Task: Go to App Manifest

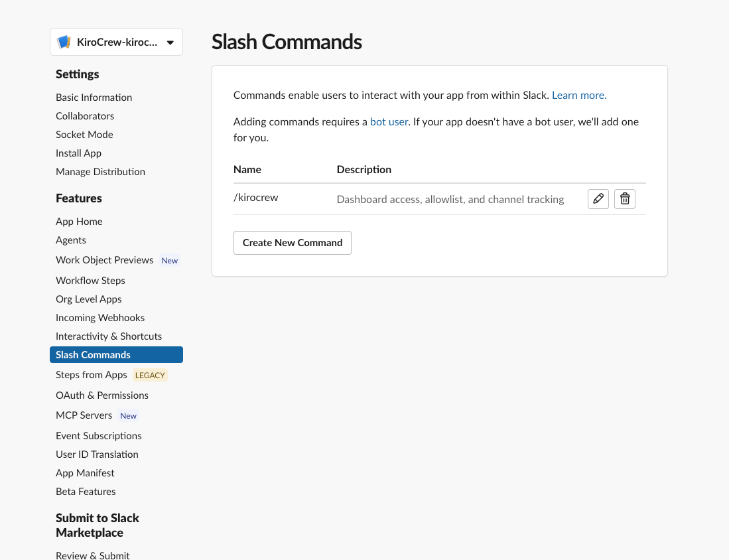Action: [85, 473]
